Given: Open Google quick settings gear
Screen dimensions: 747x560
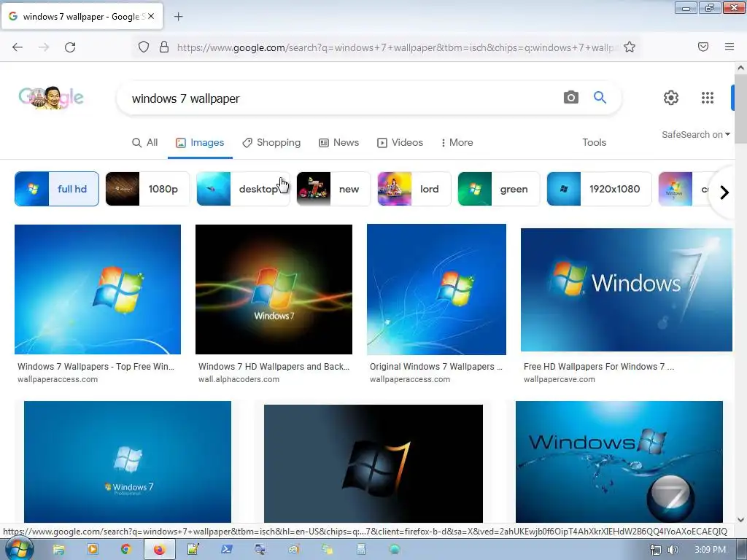Looking at the screenshot, I should click(x=671, y=98).
